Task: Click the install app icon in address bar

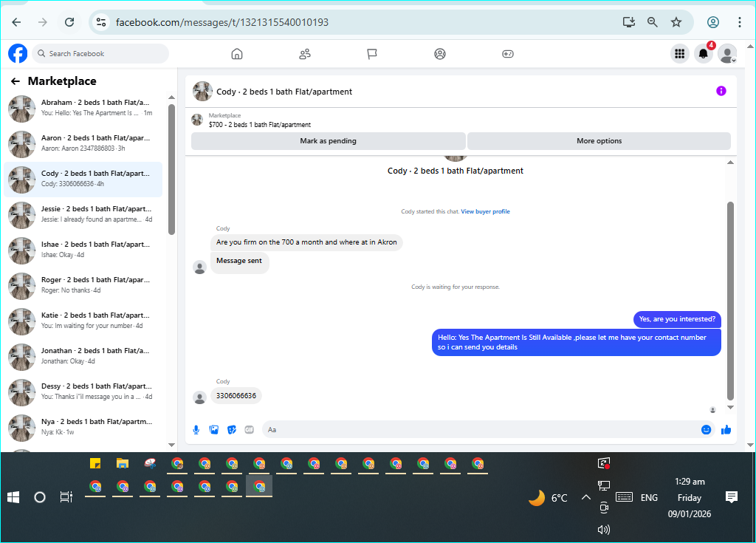Action: (x=629, y=22)
